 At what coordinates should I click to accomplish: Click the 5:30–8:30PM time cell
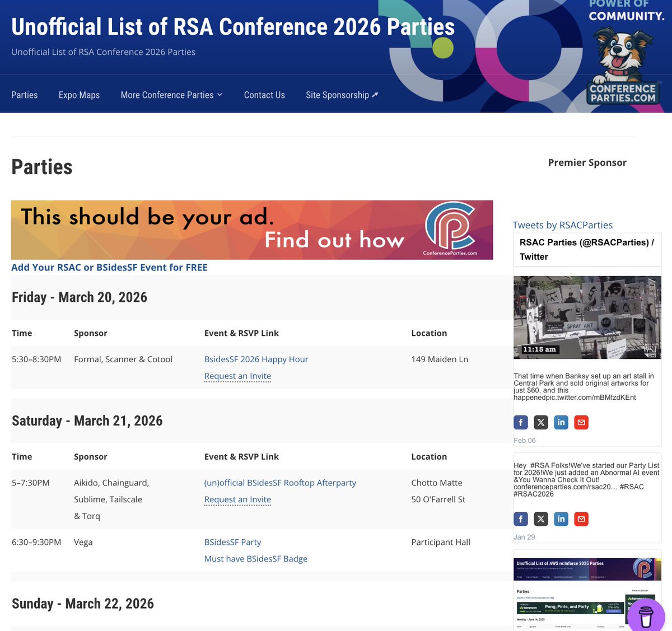[36, 359]
